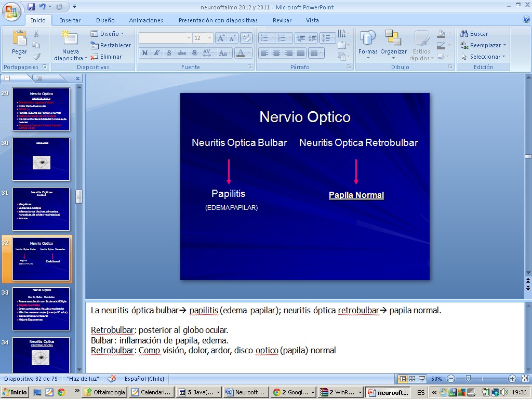Viewport: 532px width, 399px height.
Task: Click the Nueva diapositiva icon
Action: tap(70, 39)
